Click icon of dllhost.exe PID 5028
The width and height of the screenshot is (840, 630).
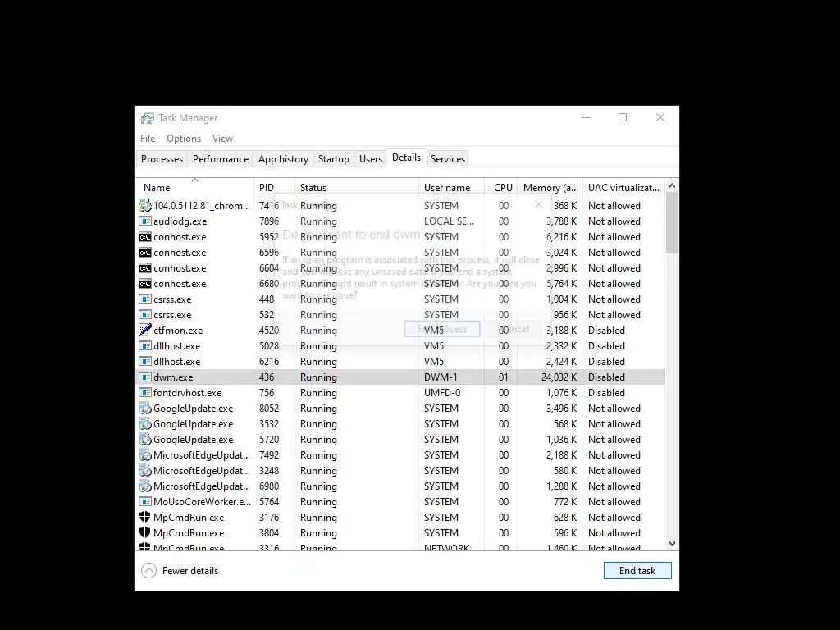click(144, 345)
